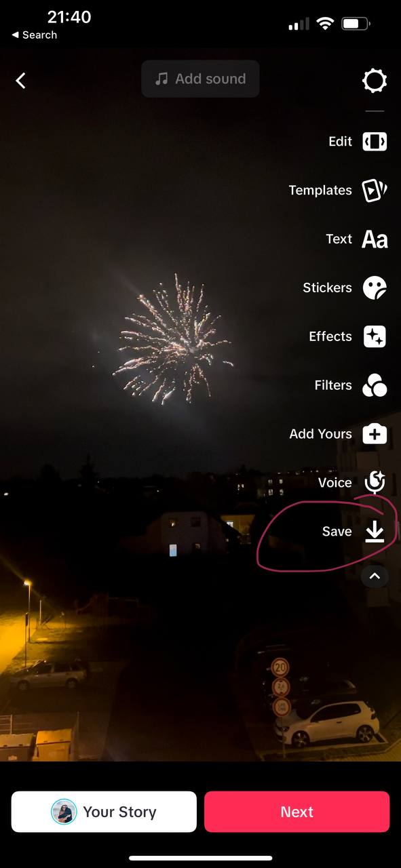
Task: Tap the Filters label text
Action: pyautogui.click(x=333, y=385)
